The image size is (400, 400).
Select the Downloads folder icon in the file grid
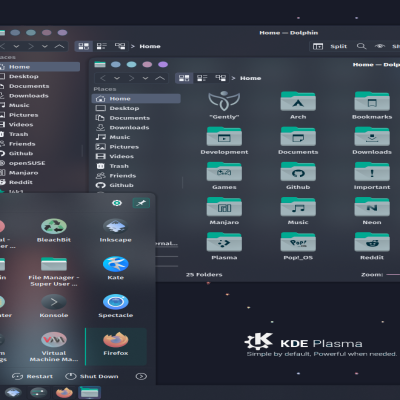[372, 137]
